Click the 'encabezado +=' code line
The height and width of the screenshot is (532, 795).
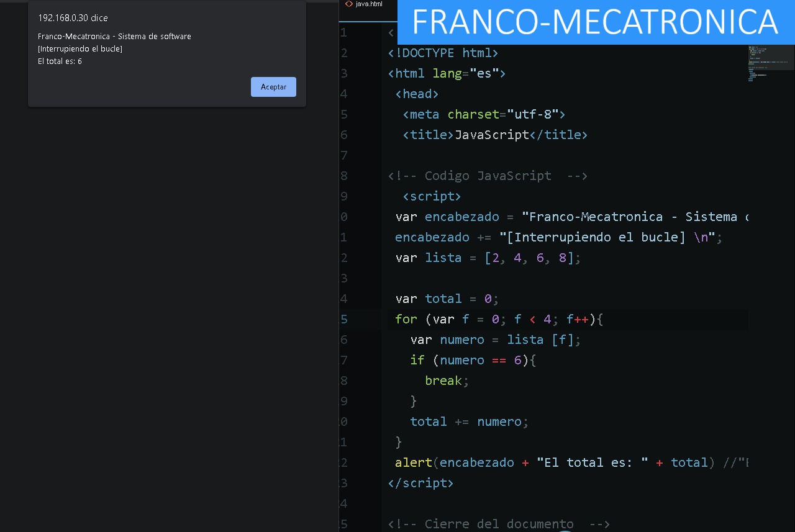click(x=559, y=237)
